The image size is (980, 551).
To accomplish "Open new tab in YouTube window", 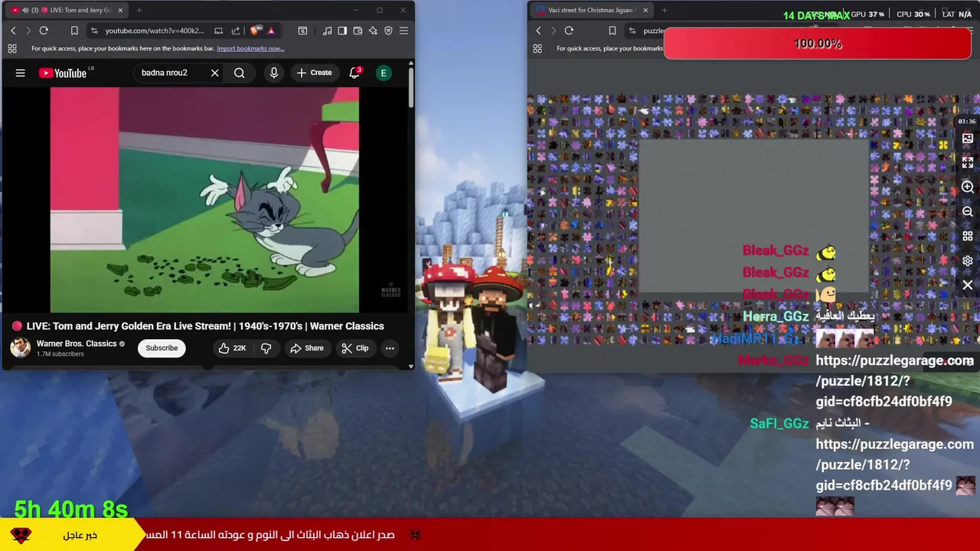I will 139,10.
